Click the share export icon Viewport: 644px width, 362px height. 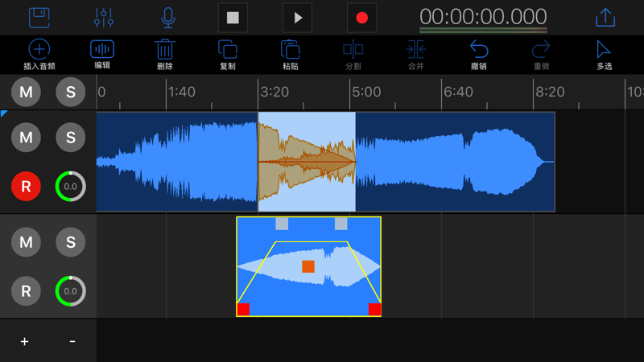pyautogui.click(x=605, y=17)
